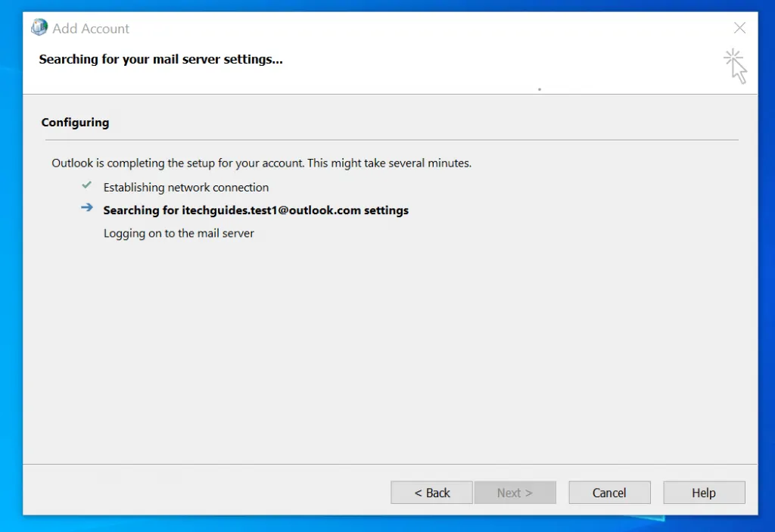
Task: Open Help for Add Account
Action: click(704, 493)
